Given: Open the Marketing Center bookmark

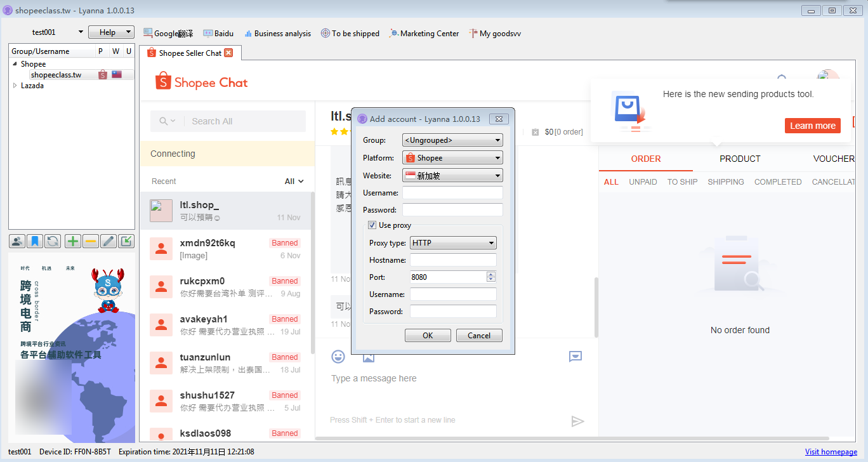Looking at the screenshot, I should pos(424,34).
